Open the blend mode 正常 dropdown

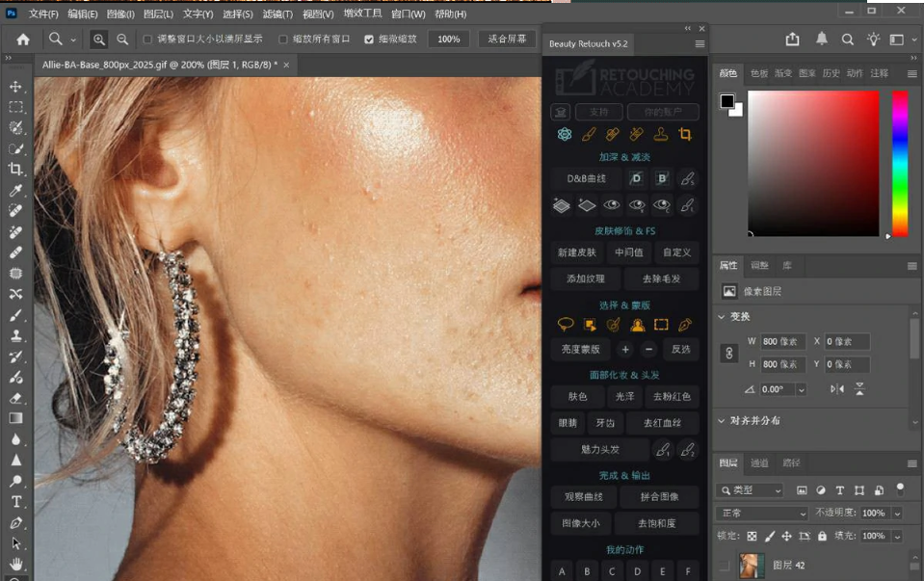(x=762, y=514)
